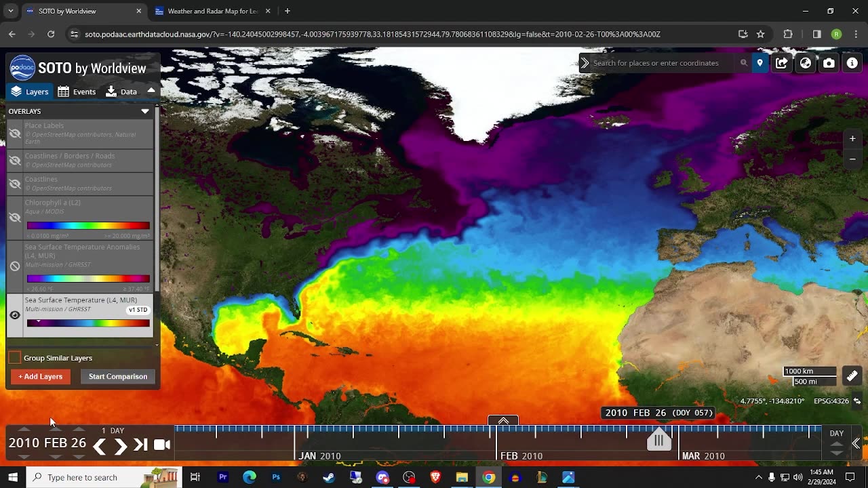The height and width of the screenshot is (488, 868).
Task: Show the Coastlines layer
Action: 15,184
